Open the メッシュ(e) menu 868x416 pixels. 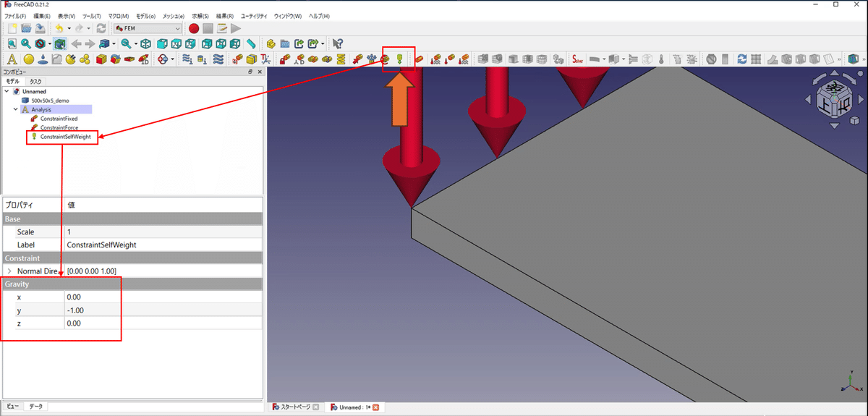click(173, 16)
